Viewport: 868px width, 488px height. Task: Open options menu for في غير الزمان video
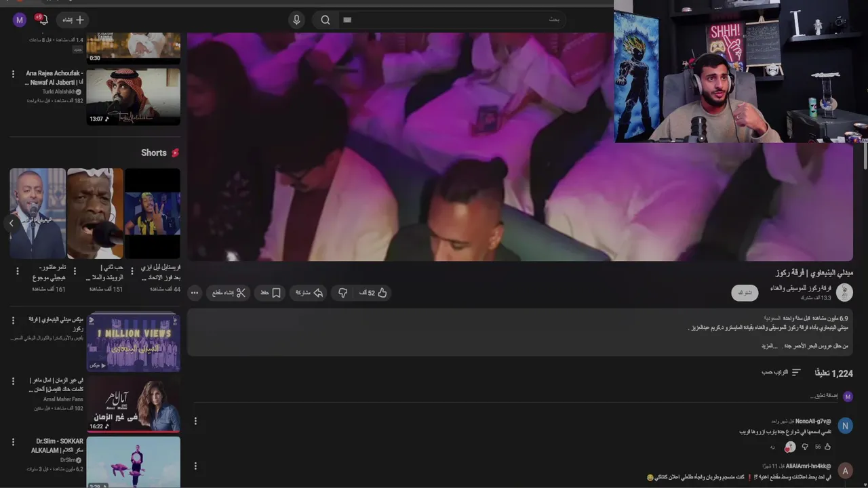tap(13, 382)
